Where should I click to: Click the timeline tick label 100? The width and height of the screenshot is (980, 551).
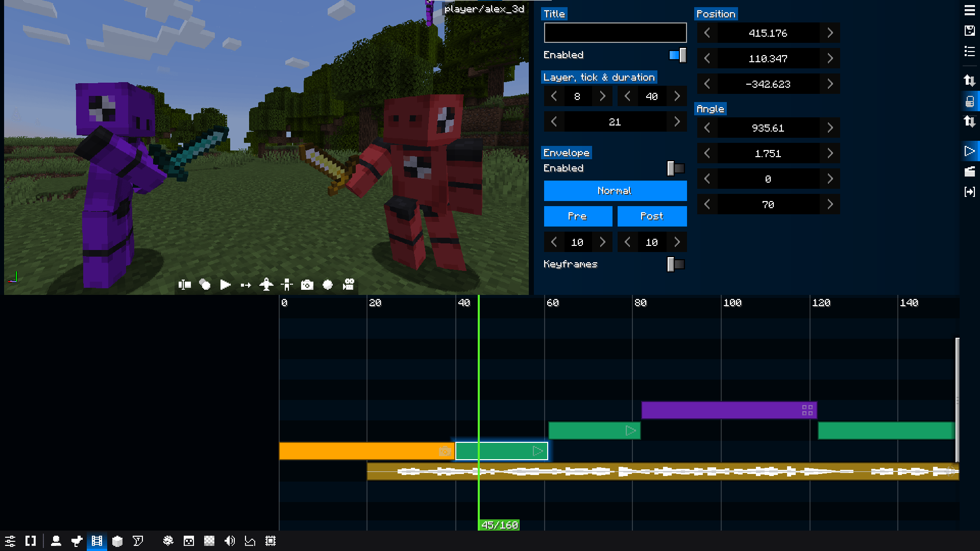point(732,303)
